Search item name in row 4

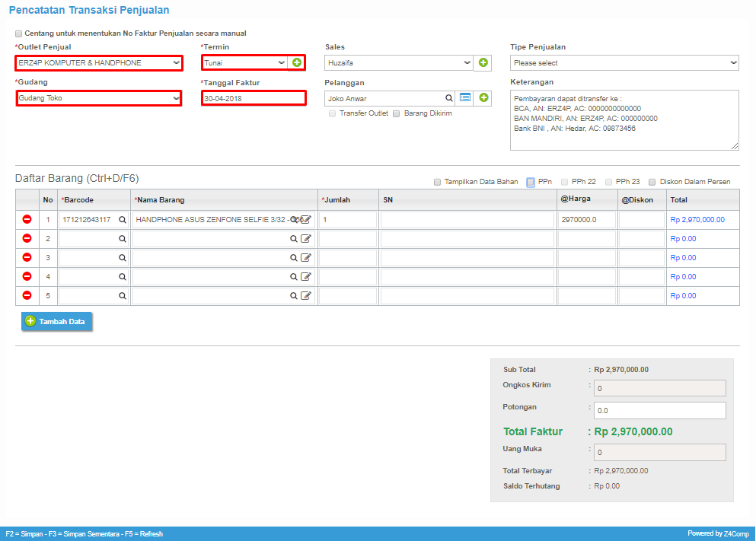[x=294, y=277]
